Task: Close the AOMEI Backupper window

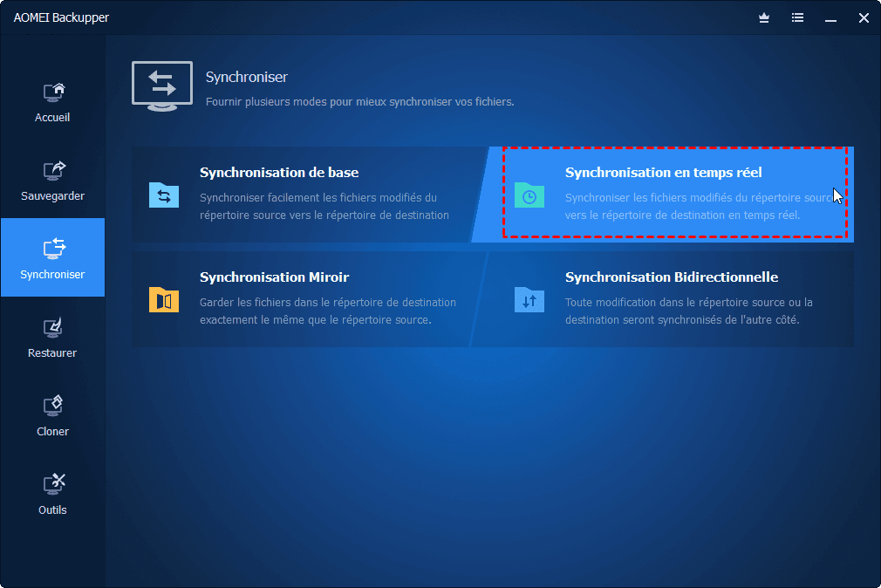Action: [x=864, y=18]
